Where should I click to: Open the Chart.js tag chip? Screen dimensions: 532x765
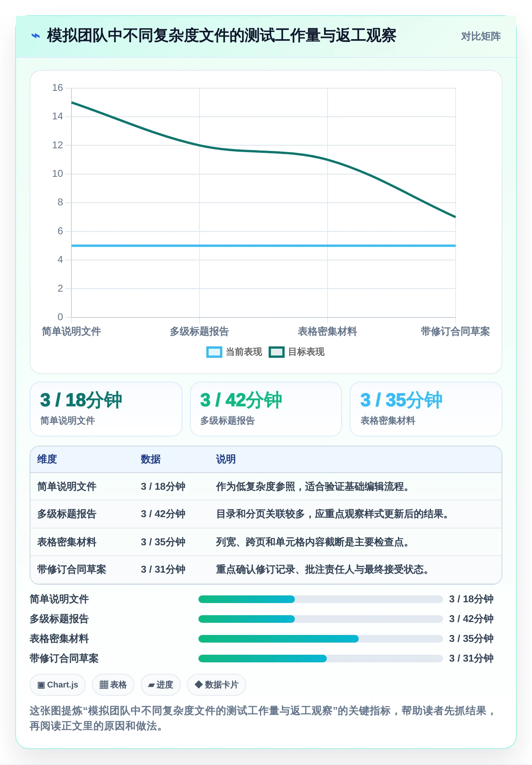point(58,685)
